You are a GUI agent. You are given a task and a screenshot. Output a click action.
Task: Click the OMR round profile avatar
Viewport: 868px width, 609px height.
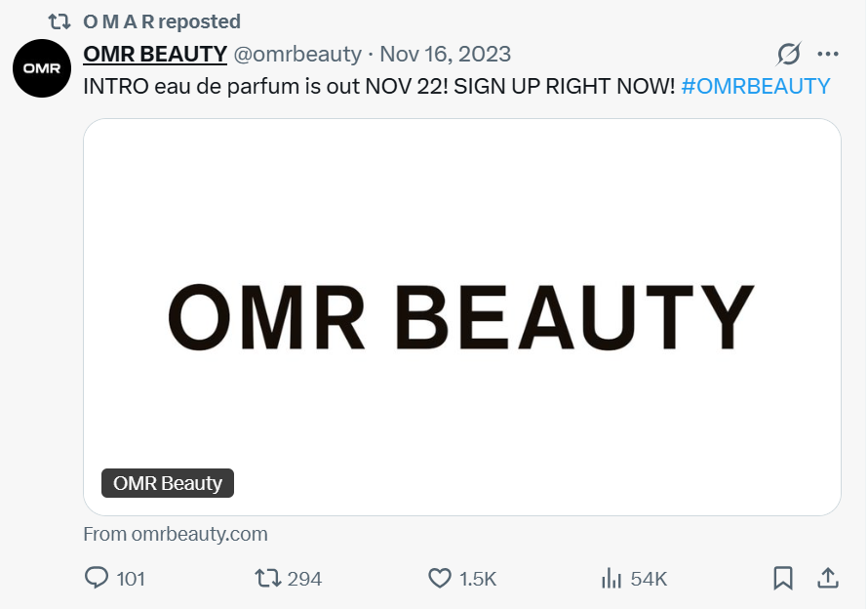pyautogui.click(x=41, y=70)
